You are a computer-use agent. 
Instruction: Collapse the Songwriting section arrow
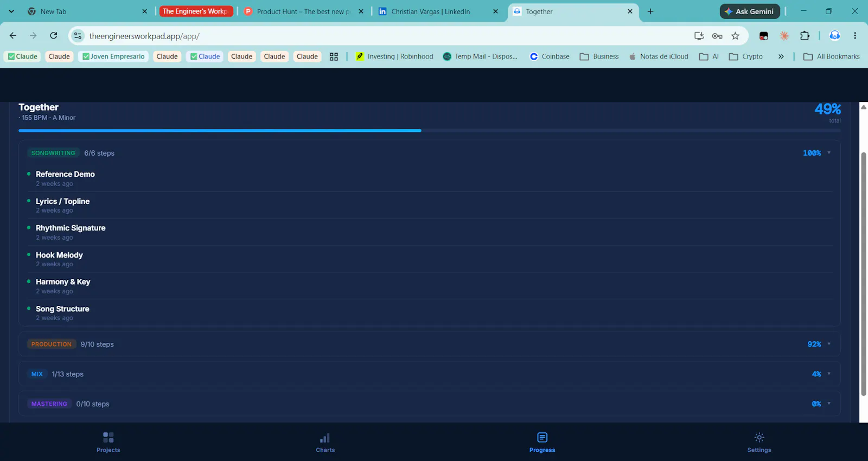(x=829, y=153)
